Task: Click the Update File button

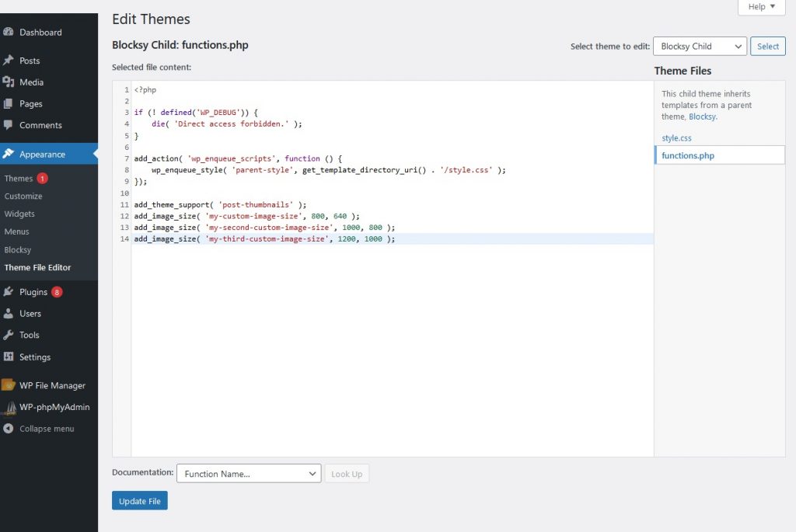Action: point(140,501)
